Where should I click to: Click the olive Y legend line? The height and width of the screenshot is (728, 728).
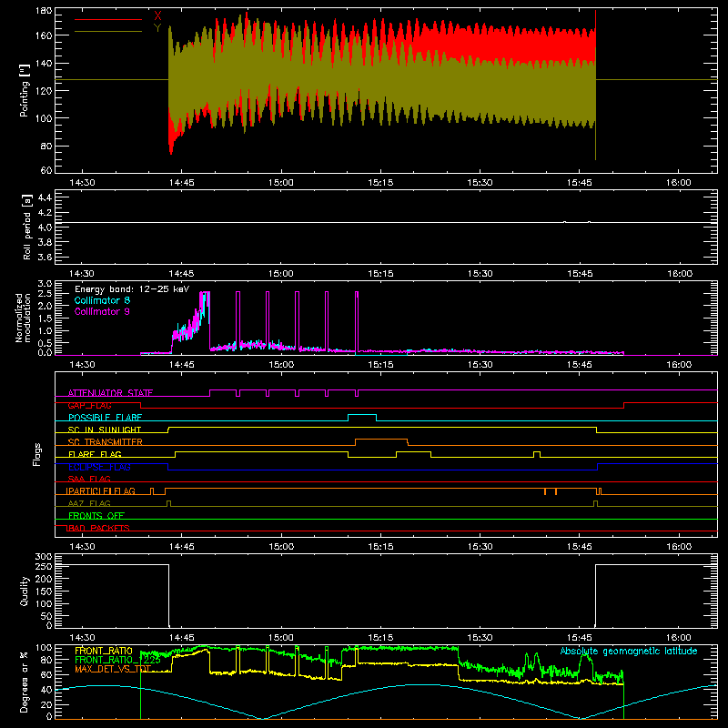click(x=108, y=31)
